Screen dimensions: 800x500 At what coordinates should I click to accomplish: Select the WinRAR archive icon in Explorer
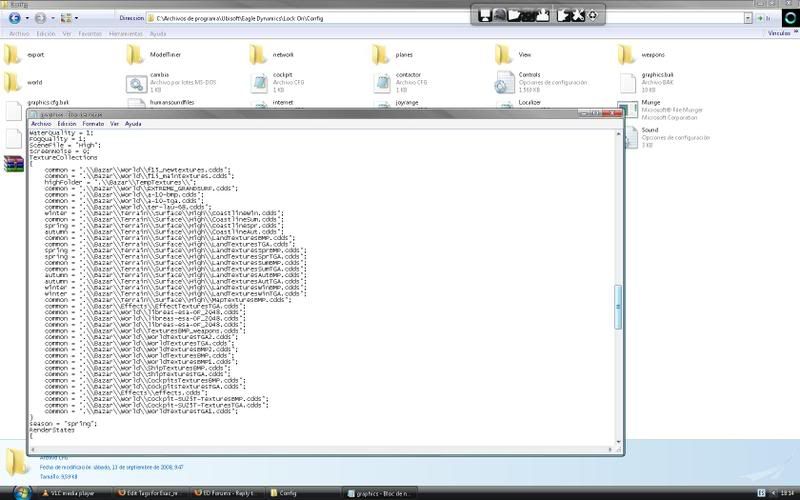point(14,164)
